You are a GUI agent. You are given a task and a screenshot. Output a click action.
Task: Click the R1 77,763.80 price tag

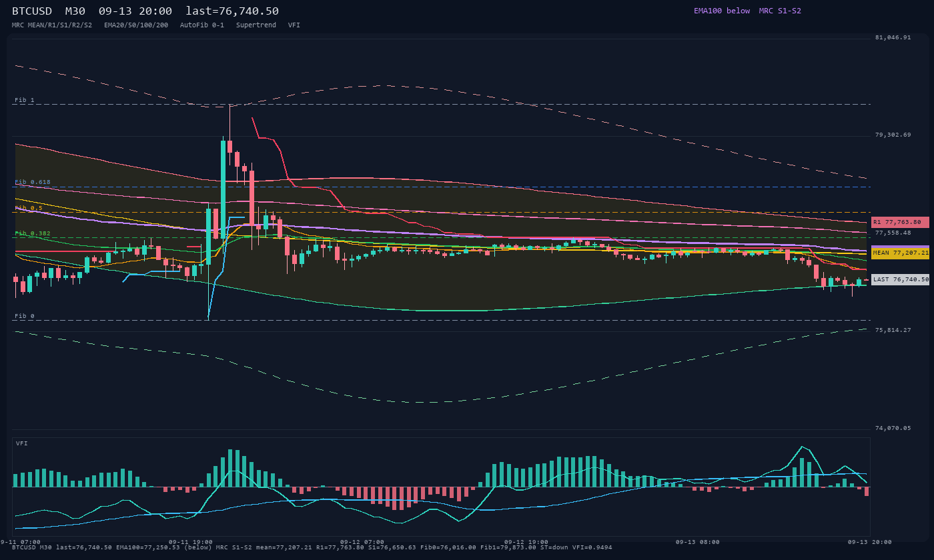(x=900, y=222)
